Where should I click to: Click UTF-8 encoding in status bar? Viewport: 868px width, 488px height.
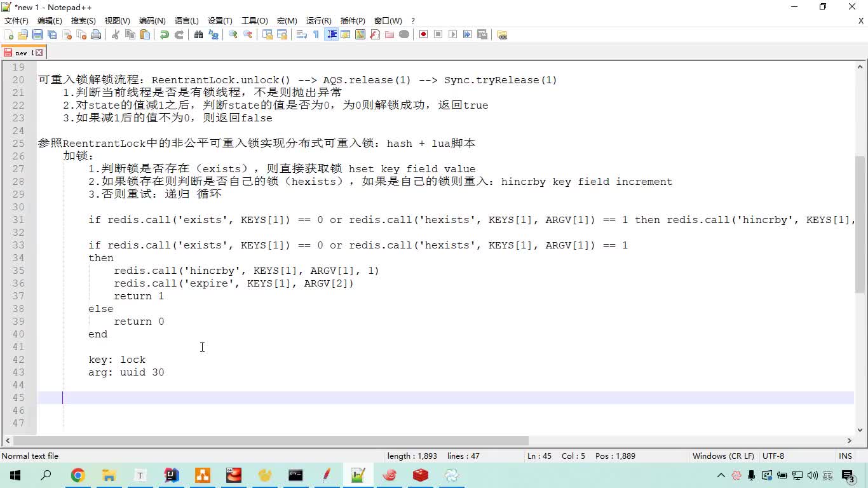pos(773,456)
